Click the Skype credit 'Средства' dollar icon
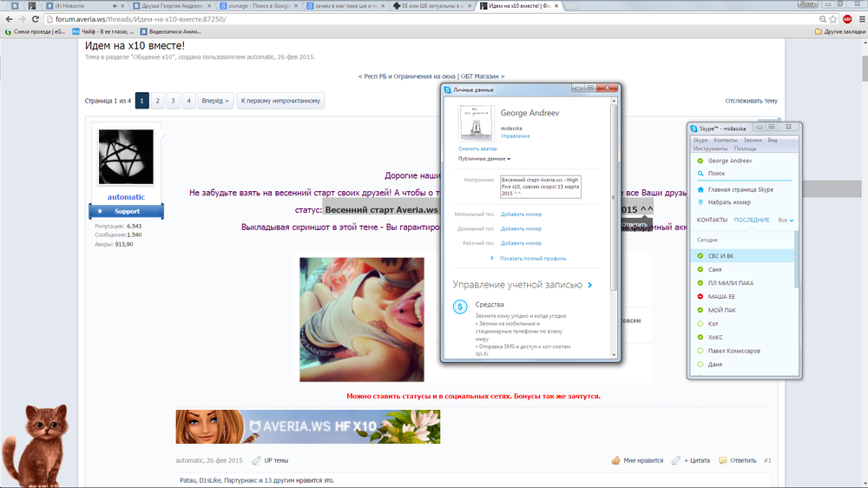Screen dimensions: 868x488 click(x=460, y=307)
